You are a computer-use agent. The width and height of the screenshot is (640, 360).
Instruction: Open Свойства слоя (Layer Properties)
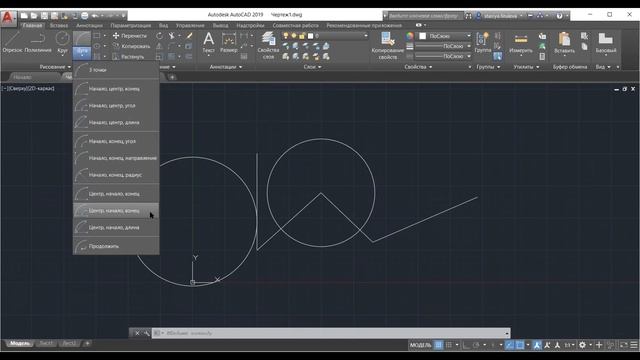268,45
